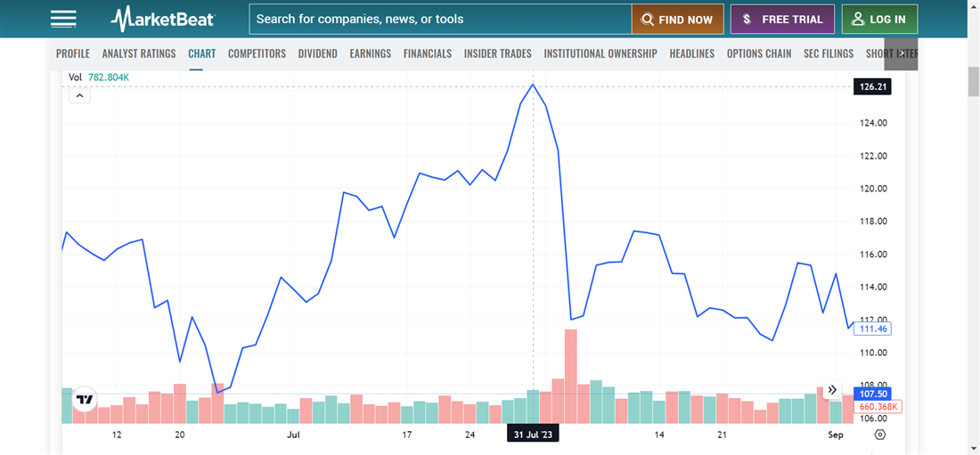Switch to the Analyst Ratings tab
Image resolution: width=980 pixels, height=455 pixels.
(x=139, y=53)
